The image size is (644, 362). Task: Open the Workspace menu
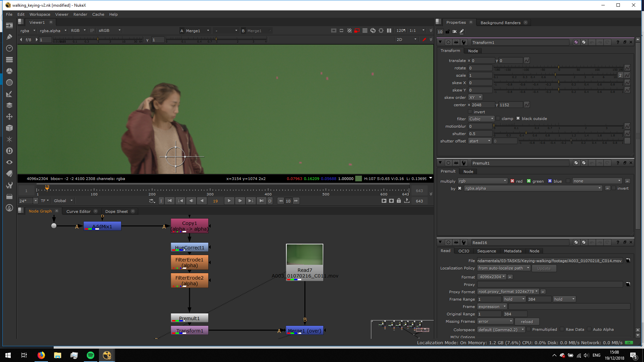click(40, 14)
